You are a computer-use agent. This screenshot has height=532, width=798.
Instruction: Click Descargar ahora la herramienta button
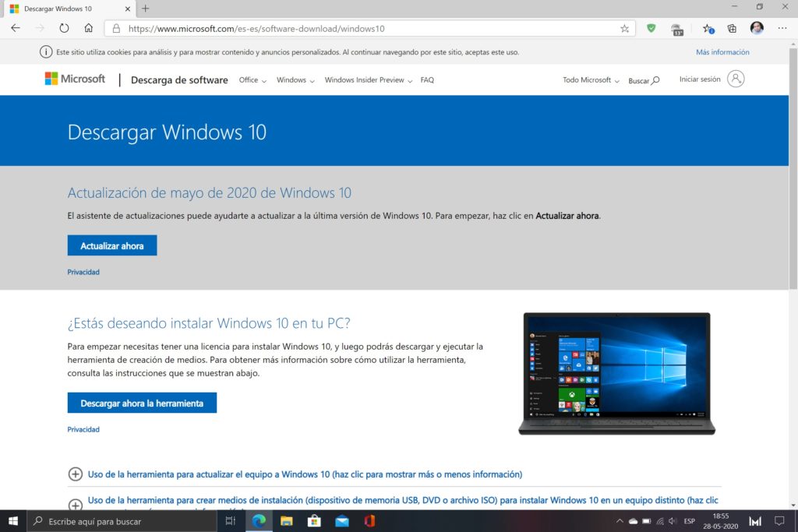click(142, 403)
